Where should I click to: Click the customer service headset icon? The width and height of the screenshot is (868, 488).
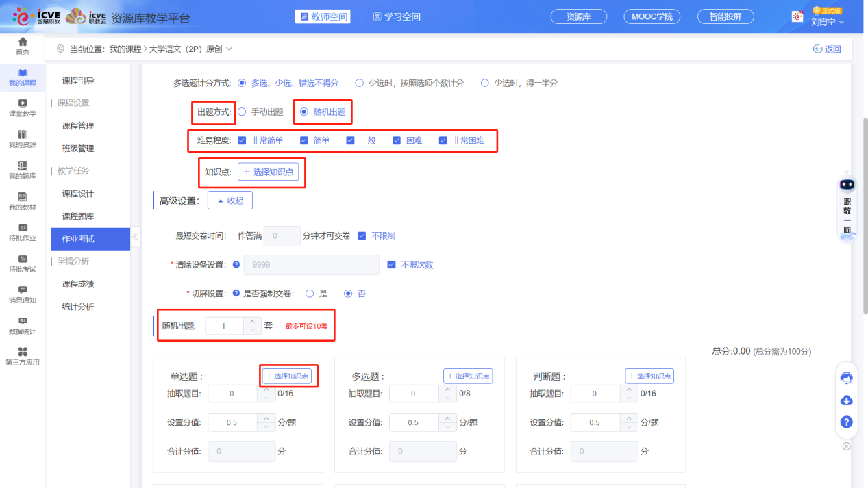click(x=846, y=378)
